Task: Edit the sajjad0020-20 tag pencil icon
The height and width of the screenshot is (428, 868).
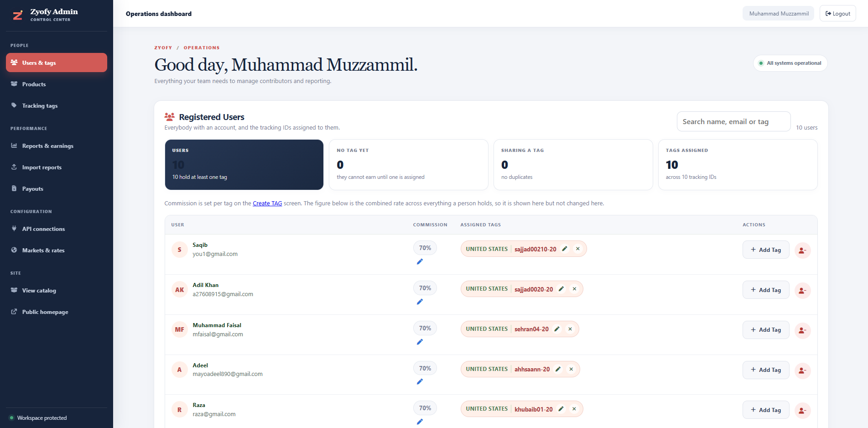Action: click(561, 289)
